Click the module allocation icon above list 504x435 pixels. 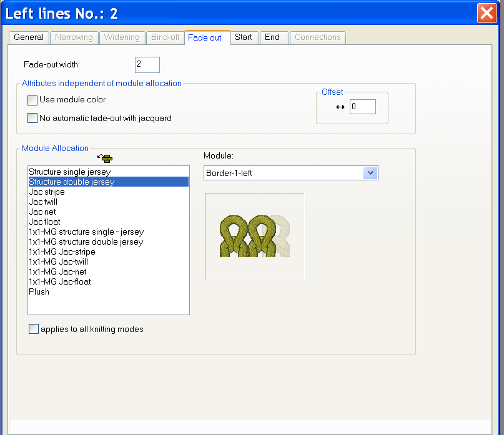106,159
